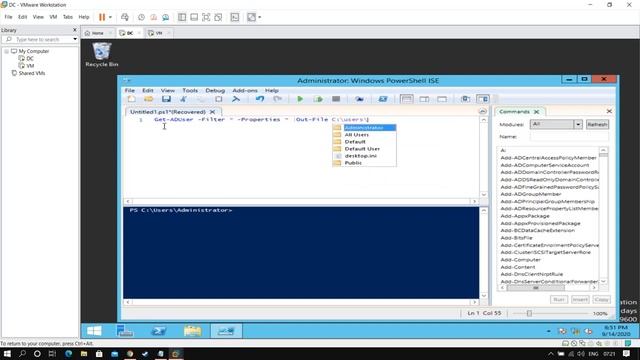Select Shared VMs in the Library tree
640x360 pixels.
[32, 73]
